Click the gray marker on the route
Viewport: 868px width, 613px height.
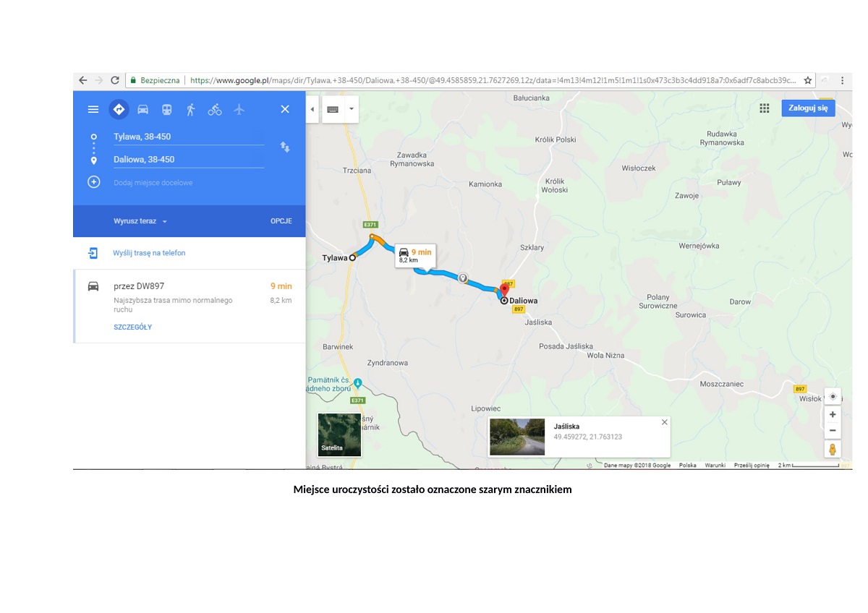tap(463, 278)
